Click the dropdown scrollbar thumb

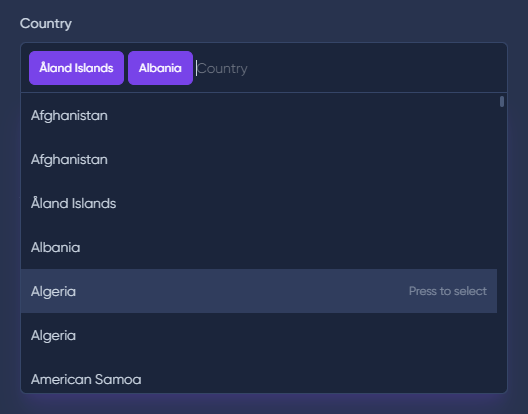point(502,101)
